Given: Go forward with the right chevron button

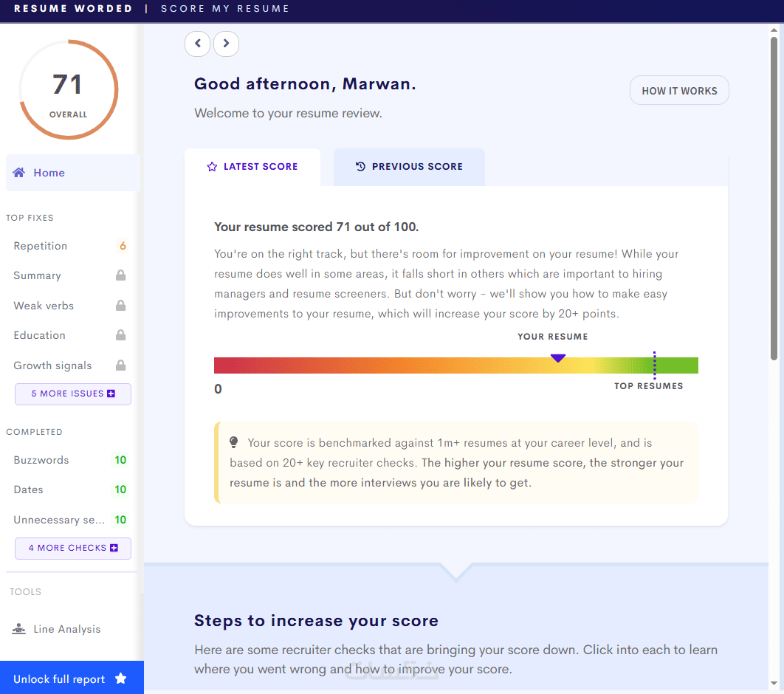Looking at the screenshot, I should 226,44.
